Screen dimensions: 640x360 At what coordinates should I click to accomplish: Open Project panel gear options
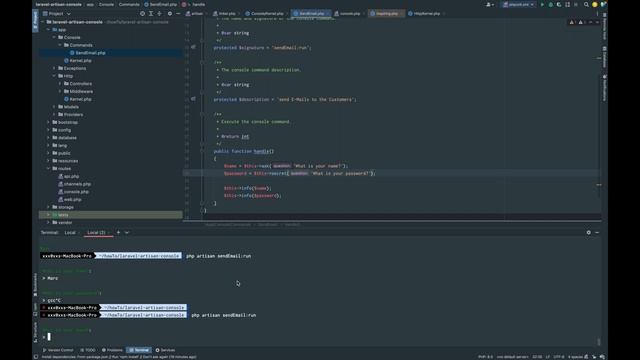coord(170,13)
